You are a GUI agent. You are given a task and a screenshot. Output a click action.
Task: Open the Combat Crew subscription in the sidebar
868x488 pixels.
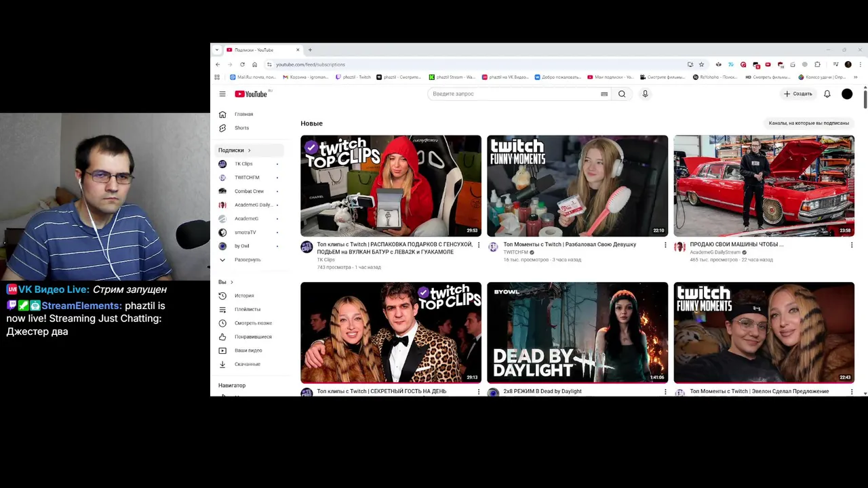click(x=249, y=191)
